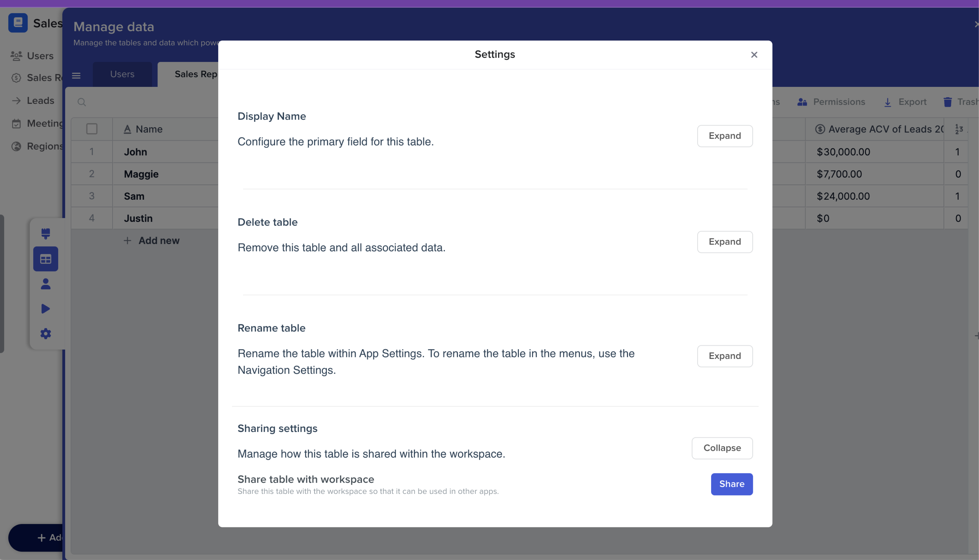Click the search magnifier icon

tap(81, 102)
